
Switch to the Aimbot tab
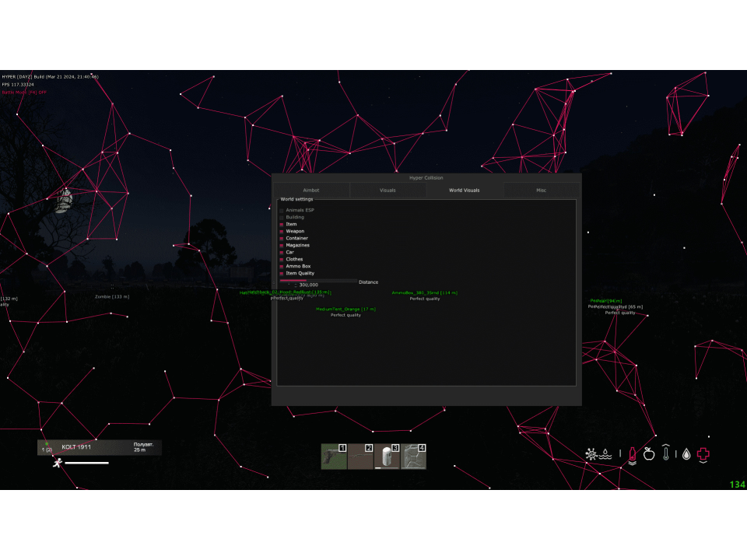(x=311, y=190)
